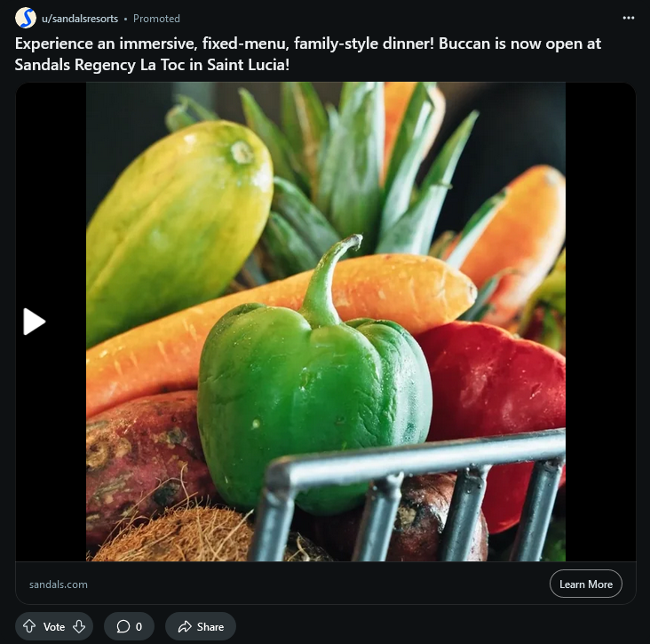Click the speech bubble comment icon
Screen dimensions: 650x644
click(122, 627)
